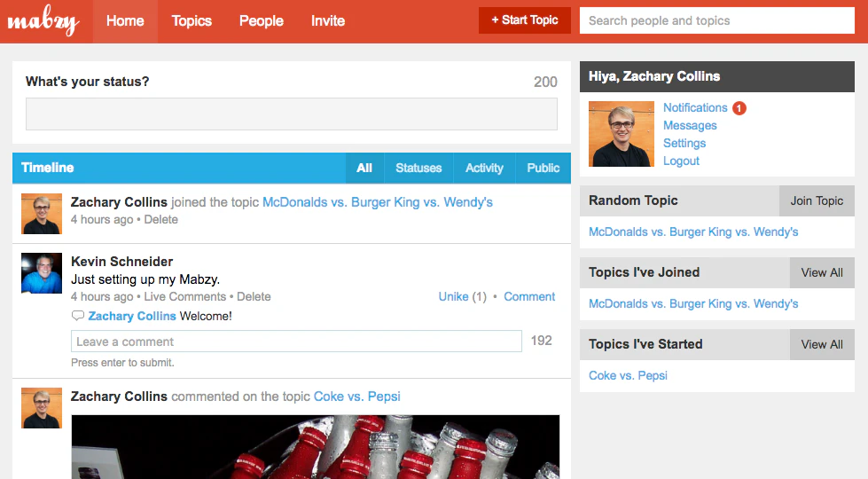The image size is (868, 479).
Task: Click 'Just setting up my Mabzy.' status text
Action: (x=145, y=279)
